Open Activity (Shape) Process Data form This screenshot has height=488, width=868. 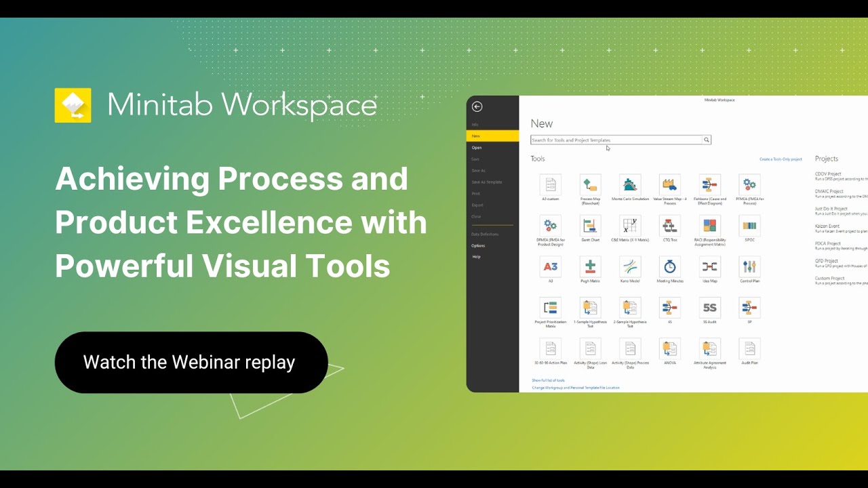(630, 348)
